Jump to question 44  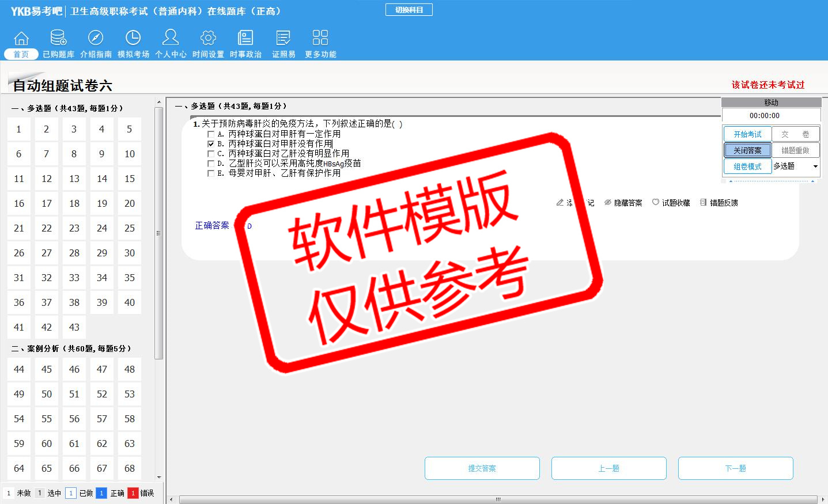(x=19, y=369)
